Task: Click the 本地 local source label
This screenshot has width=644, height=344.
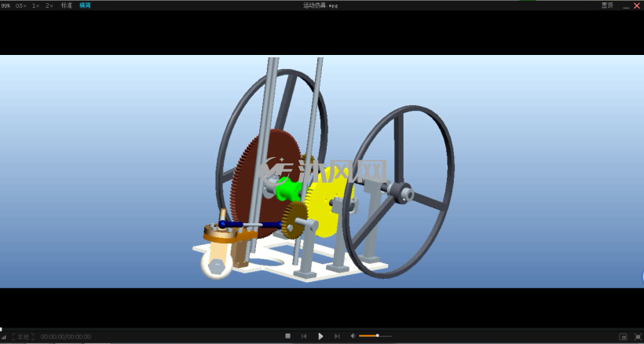Action: pos(23,337)
